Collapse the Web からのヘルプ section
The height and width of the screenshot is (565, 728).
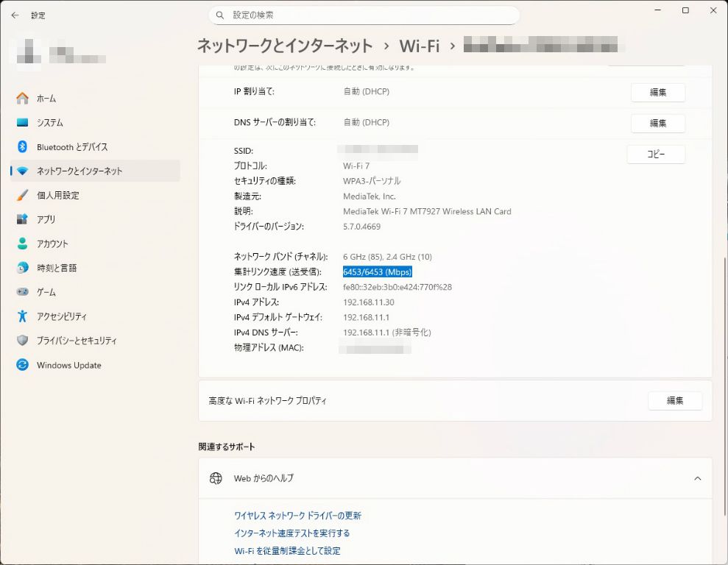pos(697,478)
